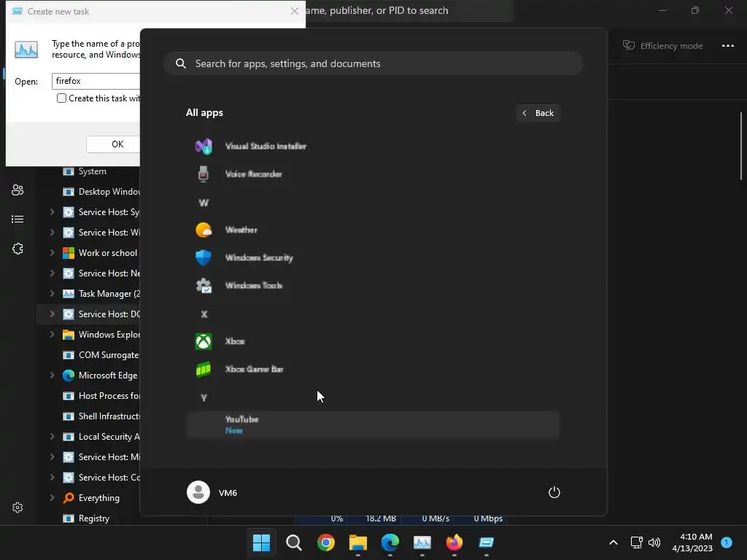Launch the Xbox app icon

(x=204, y=341)
